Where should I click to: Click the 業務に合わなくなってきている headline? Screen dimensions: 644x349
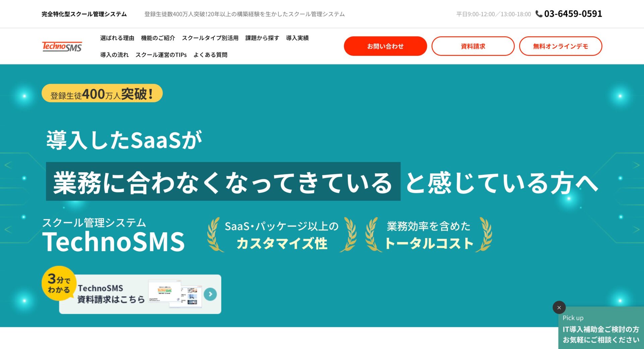223,181
